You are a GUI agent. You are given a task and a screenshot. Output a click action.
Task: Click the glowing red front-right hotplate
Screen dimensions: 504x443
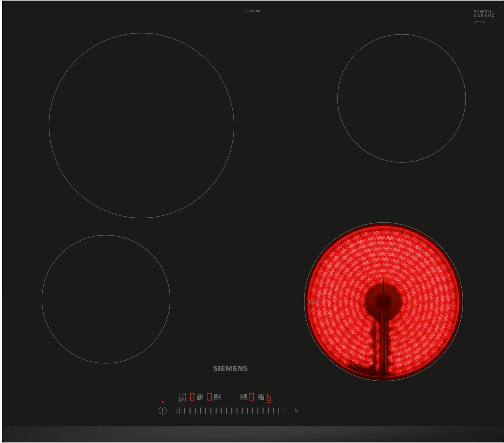pyautogui.click(x=383, y=301)
